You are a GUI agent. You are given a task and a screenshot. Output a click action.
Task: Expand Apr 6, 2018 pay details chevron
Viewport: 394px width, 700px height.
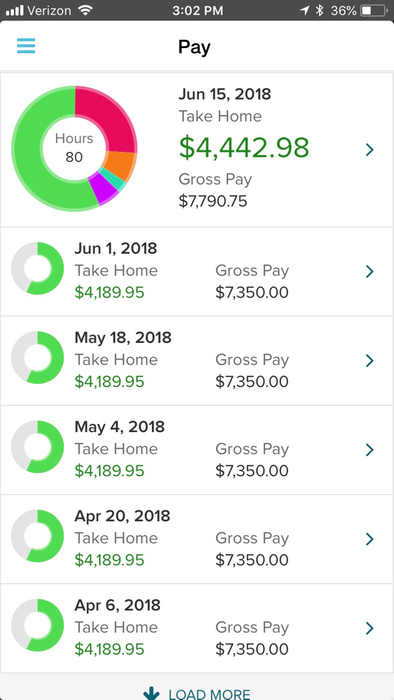(369, 629)
